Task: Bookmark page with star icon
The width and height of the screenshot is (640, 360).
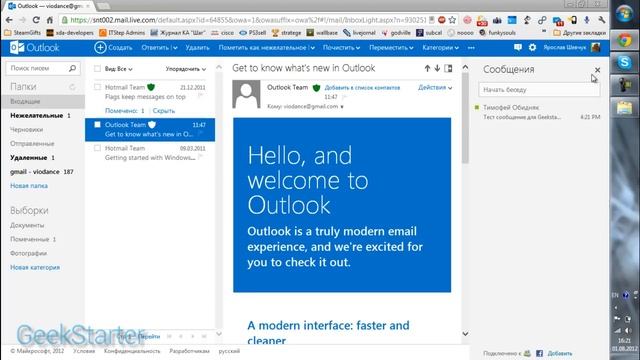Action: 452,20
